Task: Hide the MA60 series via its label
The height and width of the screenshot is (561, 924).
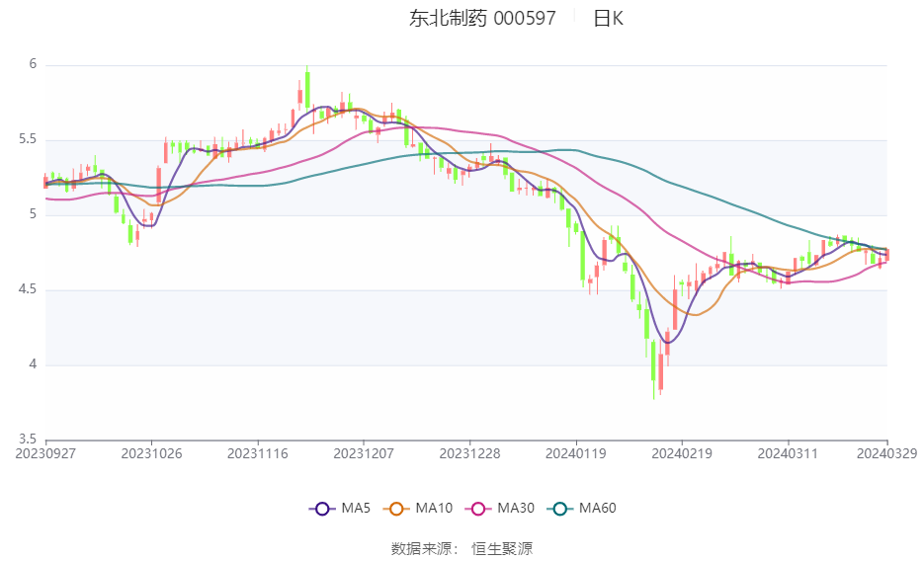Action: [598, 508]
